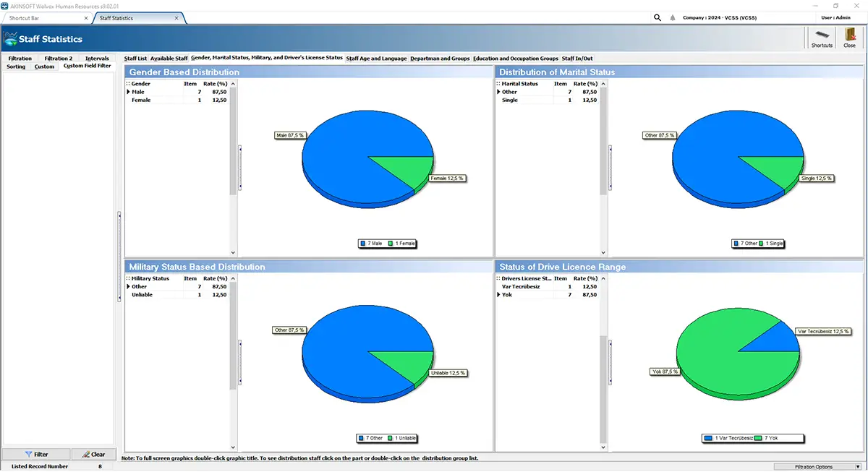Click the Close door icon
This screenshot has height=472, width=868.
(x=849, y=38)
